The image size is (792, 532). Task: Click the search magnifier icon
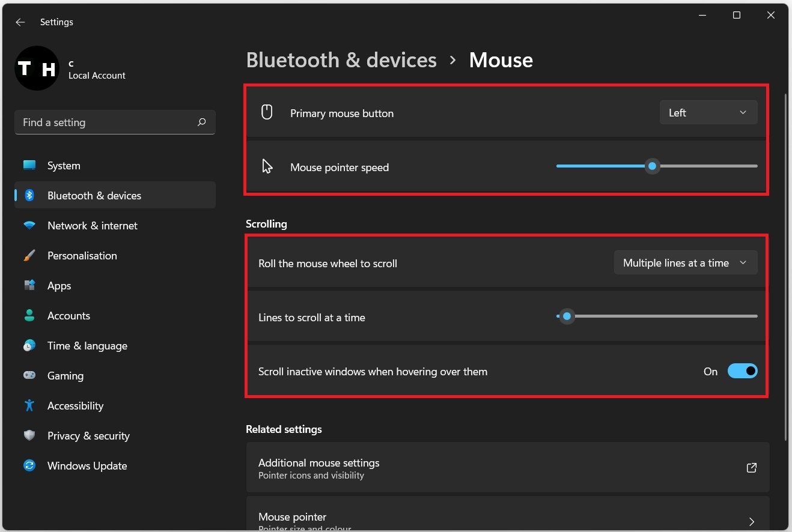(x=201, y=122)
